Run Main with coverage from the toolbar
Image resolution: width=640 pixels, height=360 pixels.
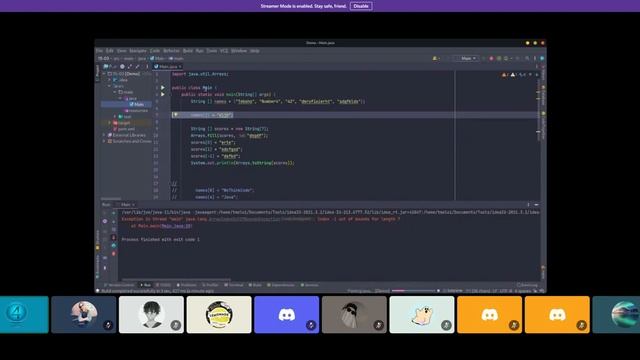click(x=499, y=58)
